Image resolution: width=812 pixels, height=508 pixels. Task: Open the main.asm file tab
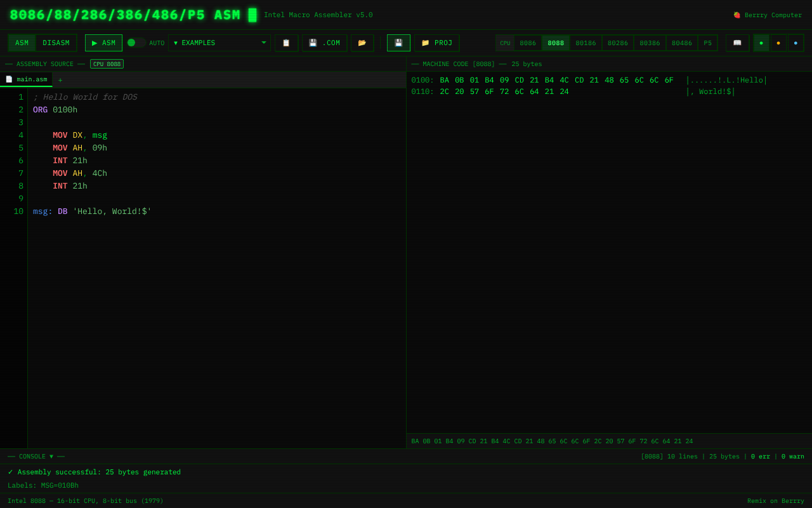click(x=26, y=79)
